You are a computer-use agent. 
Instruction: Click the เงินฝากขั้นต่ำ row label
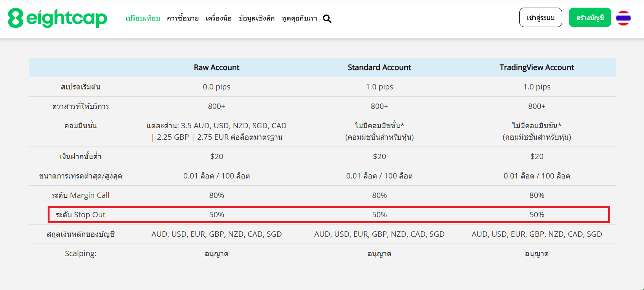pyautogui.click(x=80, y=156)
